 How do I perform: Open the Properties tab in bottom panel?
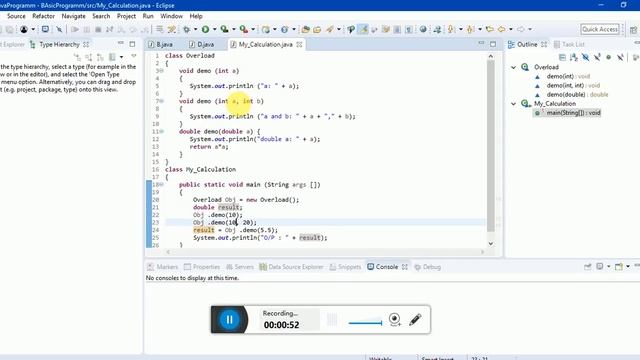click(x=202, y=267)
